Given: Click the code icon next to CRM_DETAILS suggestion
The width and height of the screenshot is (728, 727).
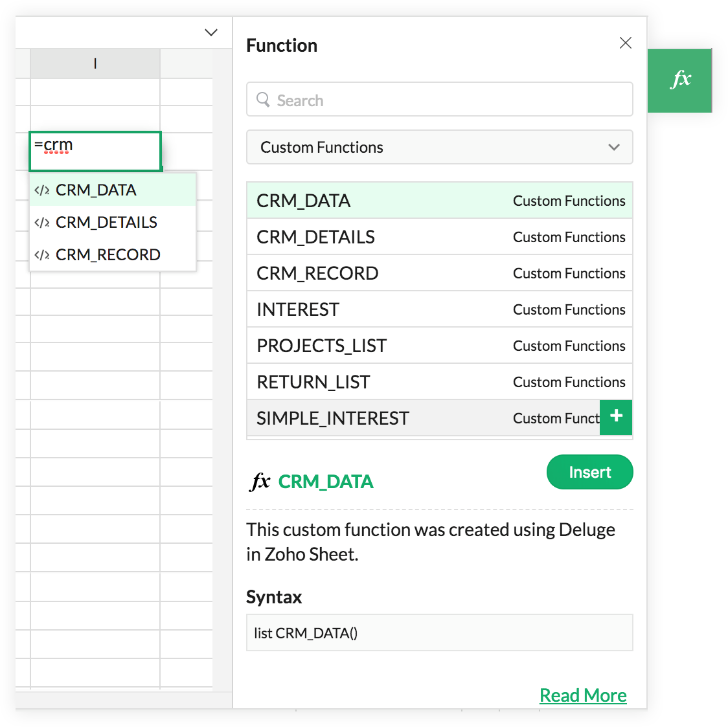Looking at the screenshot, I should 42,223.
